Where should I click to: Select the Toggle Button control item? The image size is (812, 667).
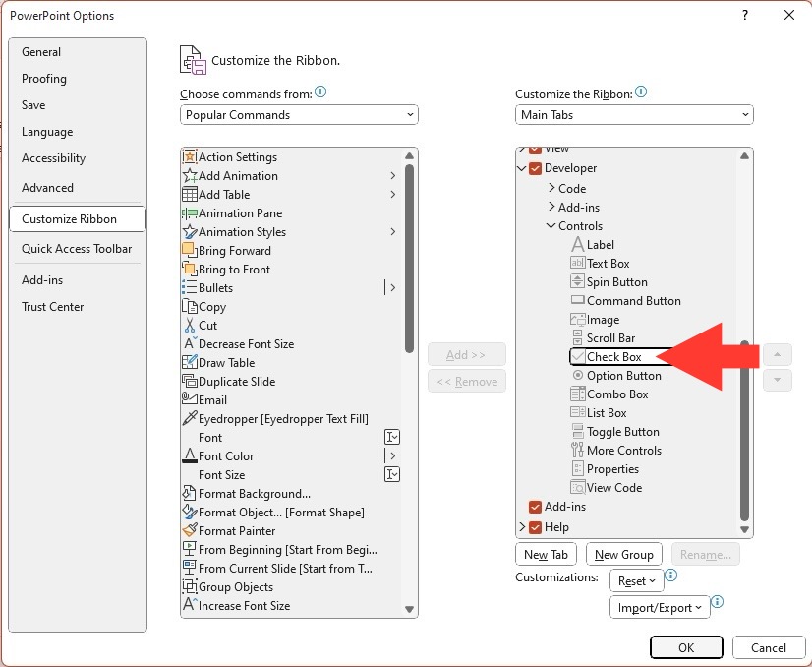pyautogui.click(x=615, y=431)
